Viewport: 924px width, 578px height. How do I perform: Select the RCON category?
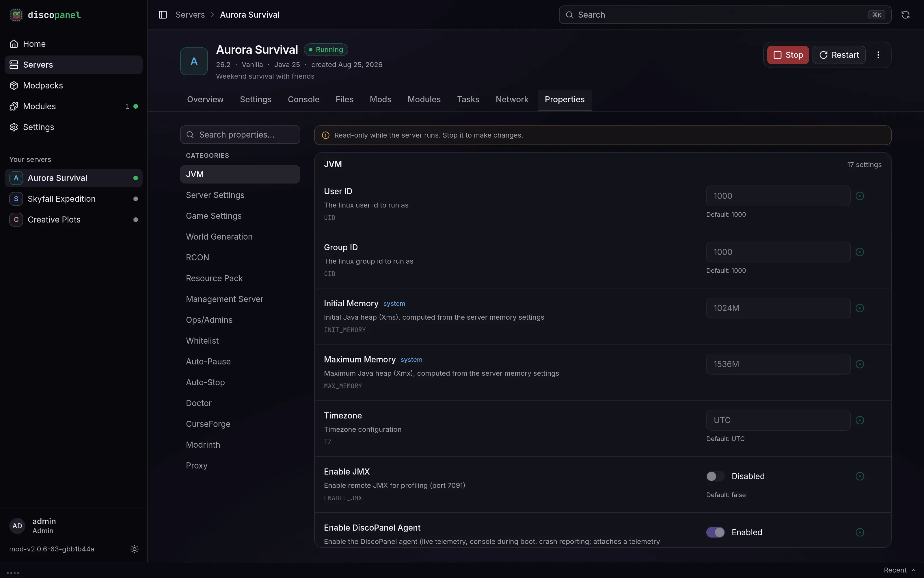point(240,258)
